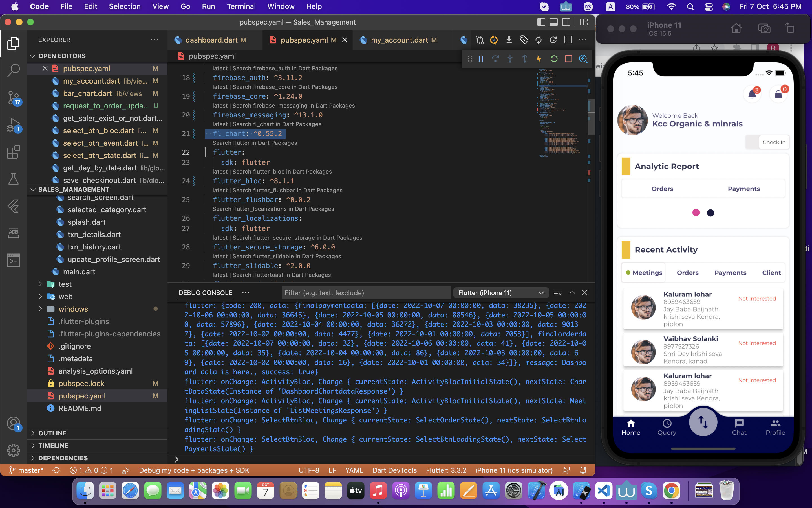Image resolution: width=812 pixels, height=508 pixels.
Task: Click Step Out in debug toolbar
Action: (x=524, y=59)
